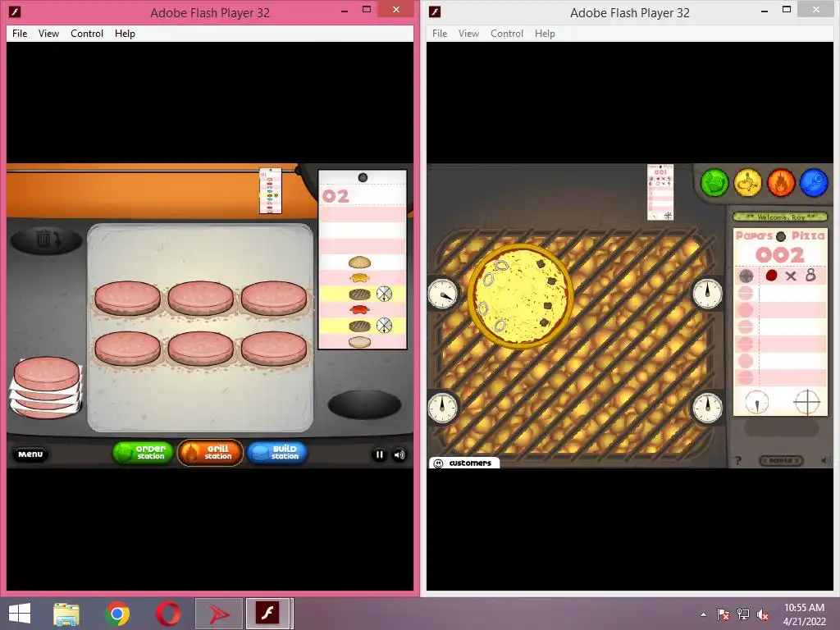Click the lower-right oven timer dial
The height and width of the screenshot is (630, 840).
tap(707, 407)
